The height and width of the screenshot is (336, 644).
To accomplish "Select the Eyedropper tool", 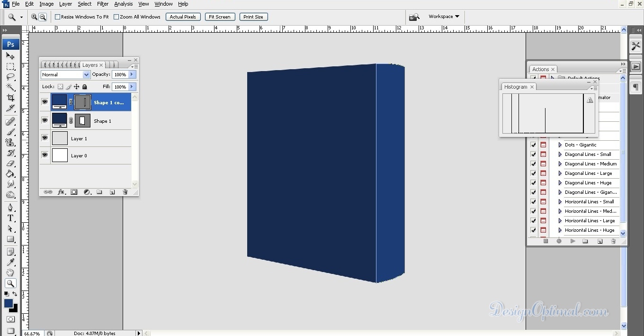I will click(x=10, y=262).
